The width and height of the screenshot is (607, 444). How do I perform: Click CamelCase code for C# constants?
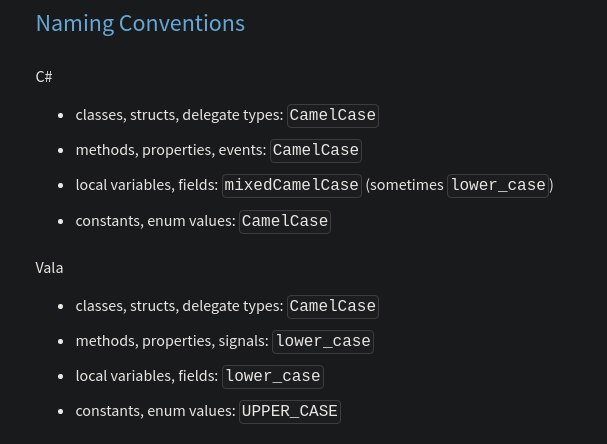pos(285,221)
